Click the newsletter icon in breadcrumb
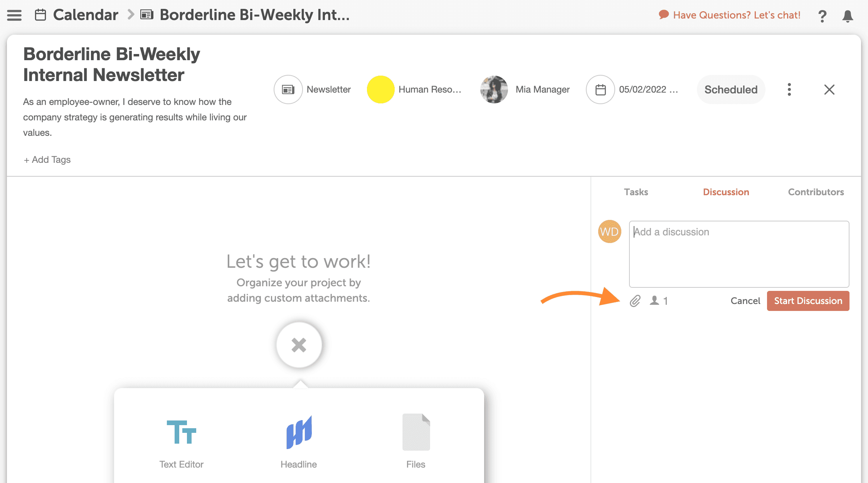Screen dimensions: 868x483 coord(147,15)
